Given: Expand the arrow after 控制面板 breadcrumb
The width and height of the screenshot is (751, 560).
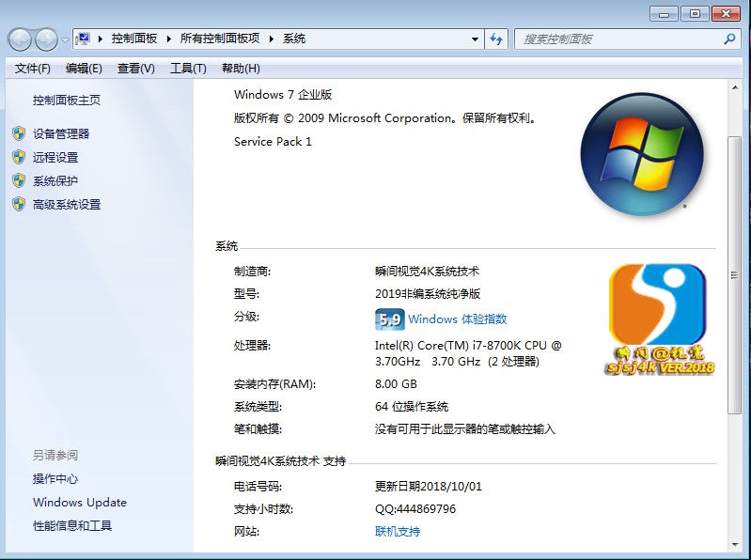Looking at the screenshot, I should click(168, 39).
